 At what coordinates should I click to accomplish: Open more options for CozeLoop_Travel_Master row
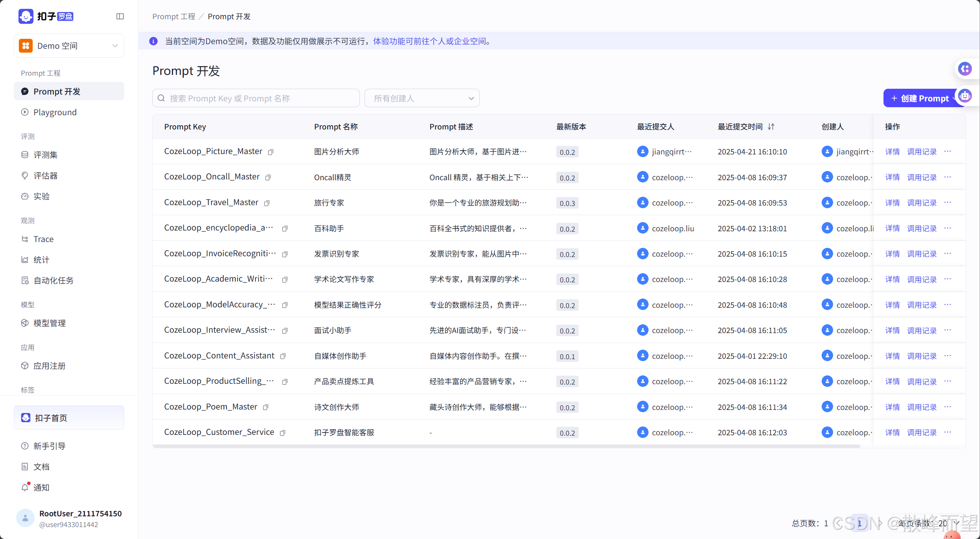click(948, 202)
